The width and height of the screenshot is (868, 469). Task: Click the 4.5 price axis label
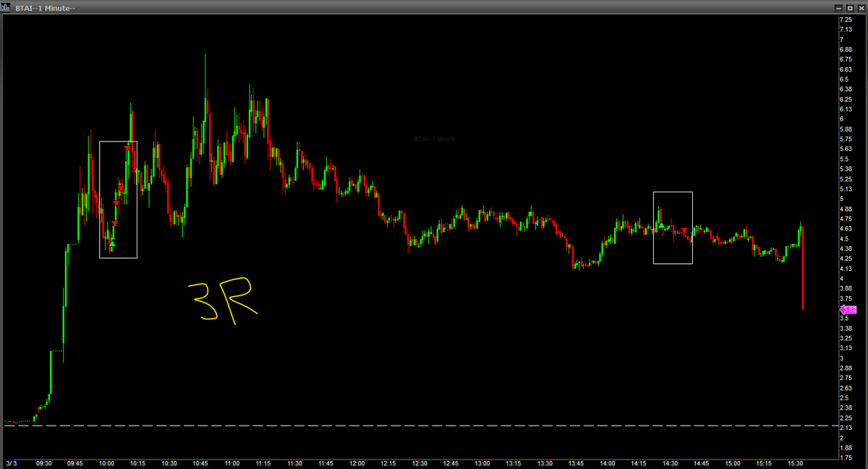pos(843,238)
